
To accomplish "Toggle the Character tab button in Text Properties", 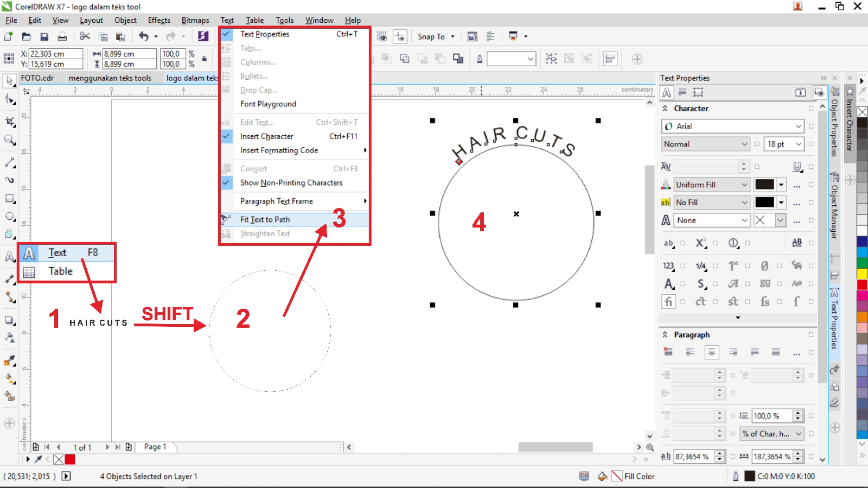I will (667, 92).
